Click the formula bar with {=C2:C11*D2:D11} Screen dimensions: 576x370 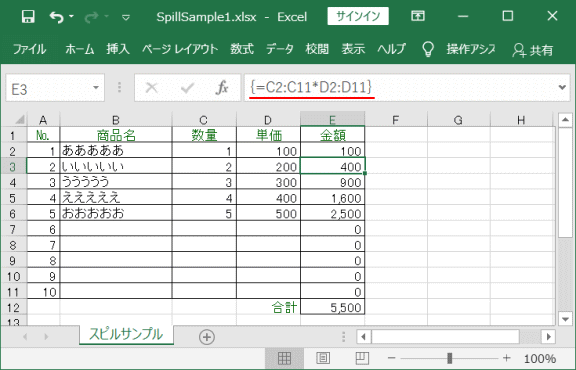400,87
